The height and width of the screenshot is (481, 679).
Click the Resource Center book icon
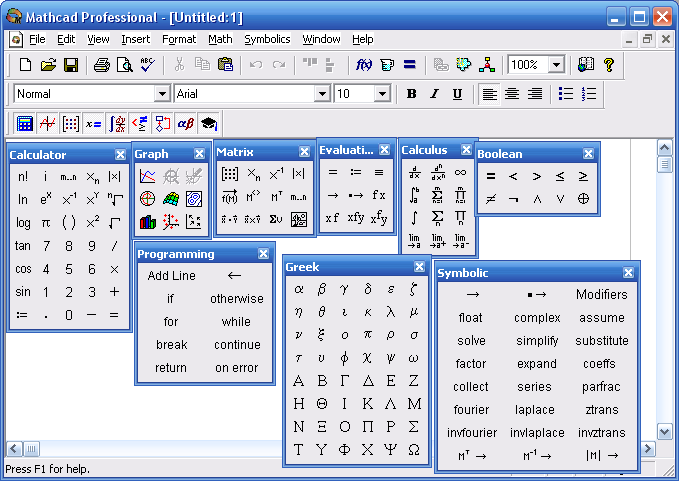click(586, 65)
